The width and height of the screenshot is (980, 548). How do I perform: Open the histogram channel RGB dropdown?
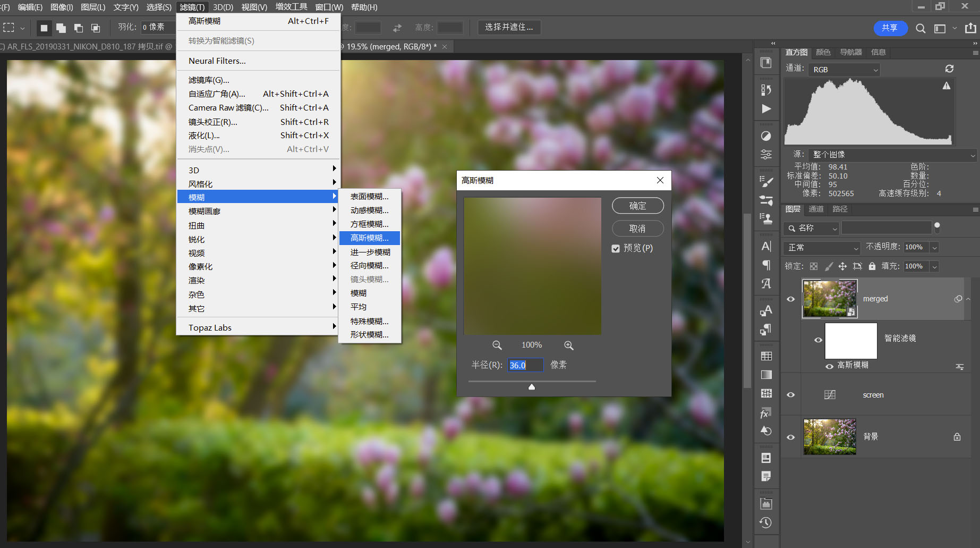point(845,70)
